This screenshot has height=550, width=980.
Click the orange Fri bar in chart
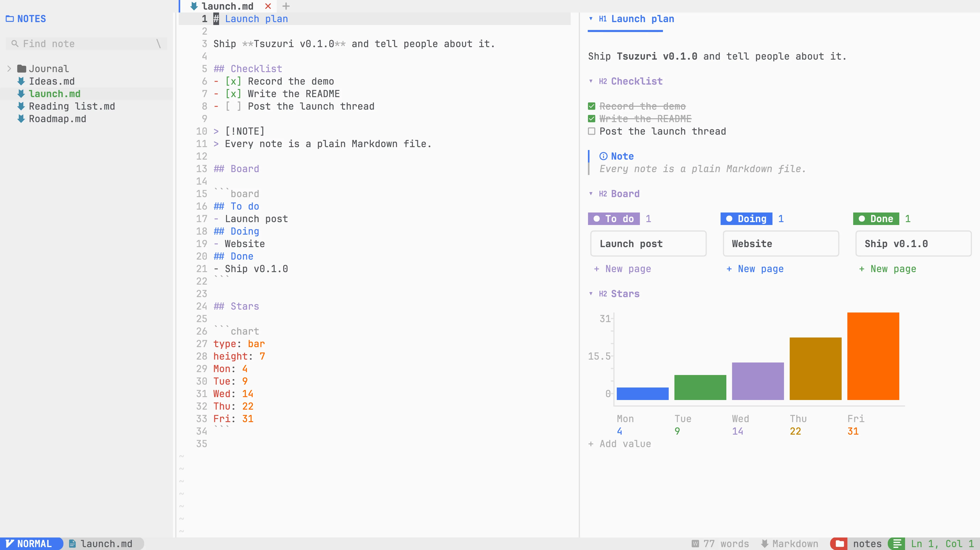[x=873, y=356]
